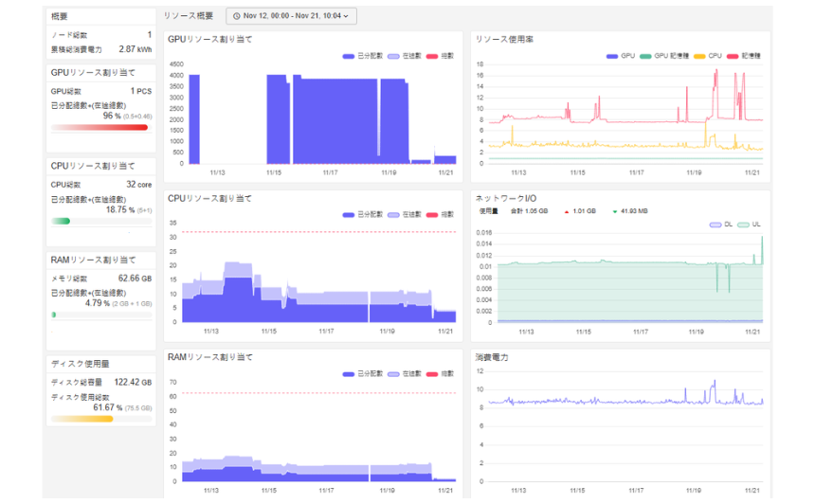
Task: Click the yellow disk usage 61.67% bar
Action: [x=82, y=419]
